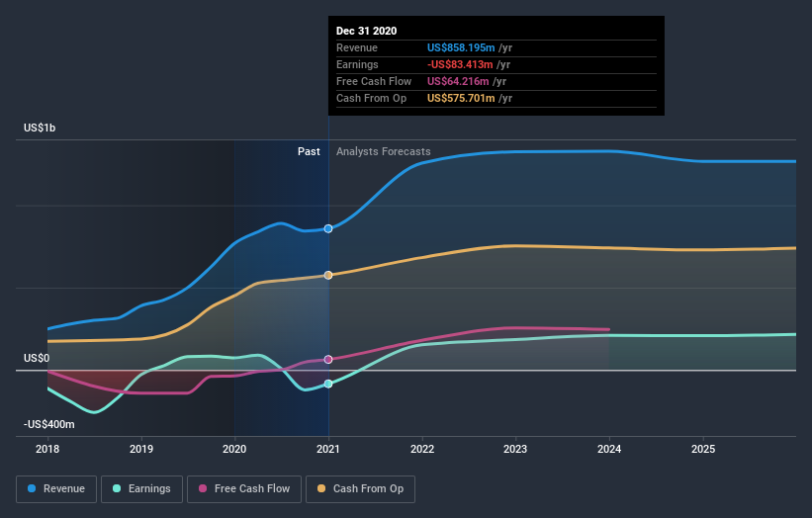This screenshot has height=518, width=812.
Task: Toggle the Earnings legend button
Action: point(141,489)
